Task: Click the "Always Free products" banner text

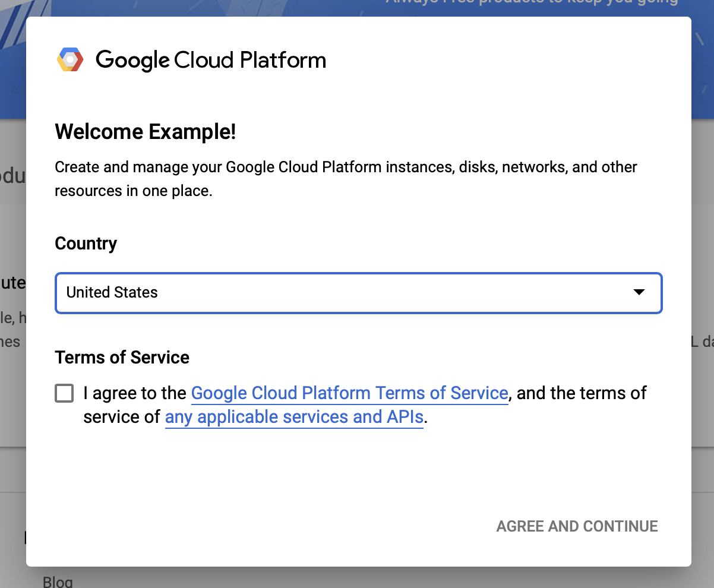Action: pyautogui.click(x=532, y=3)
